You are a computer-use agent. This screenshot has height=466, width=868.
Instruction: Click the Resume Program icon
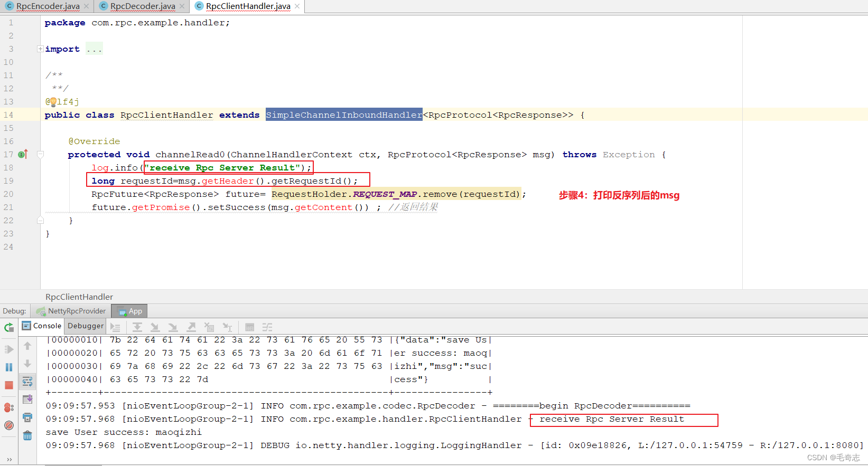(x=9, y=349)
